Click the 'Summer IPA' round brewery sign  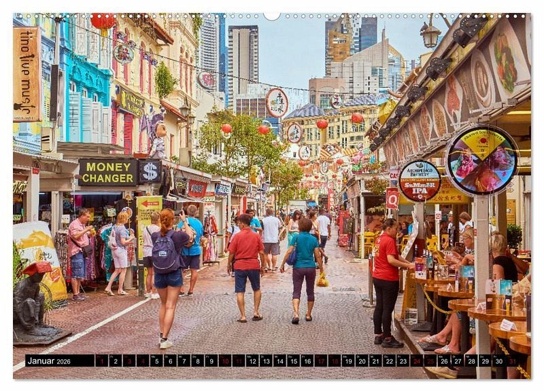(x=419, y=181)
